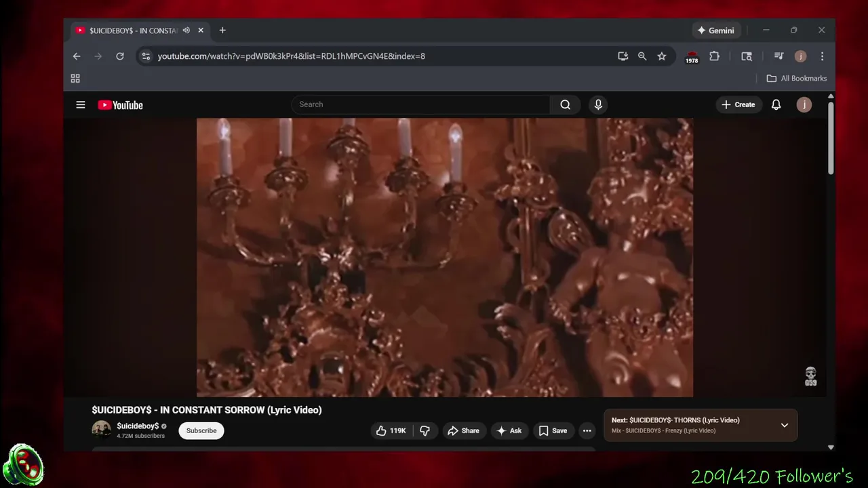Search with voice using the microphone icon

[x=598, y=104]
